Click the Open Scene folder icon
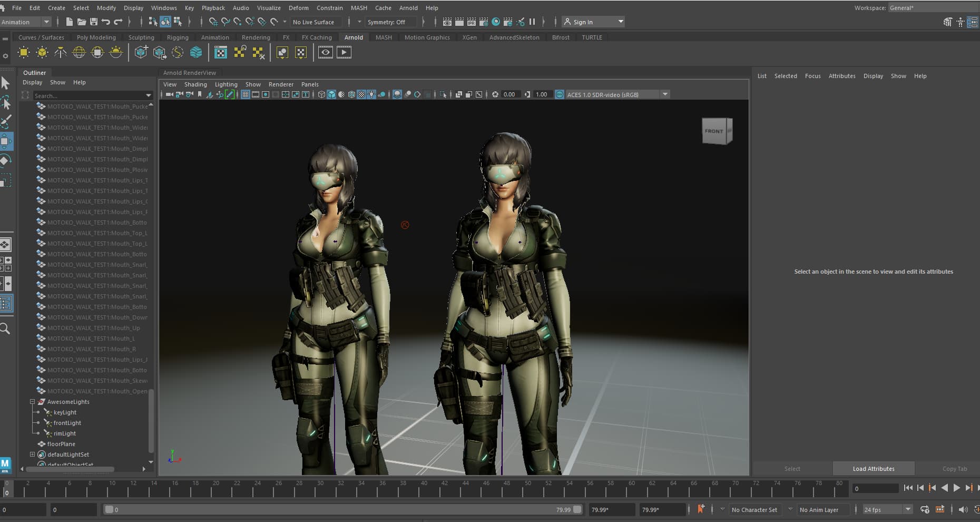The height and width of the screenshot is (522, 980). pyautogui.click(x=82, y=22)
